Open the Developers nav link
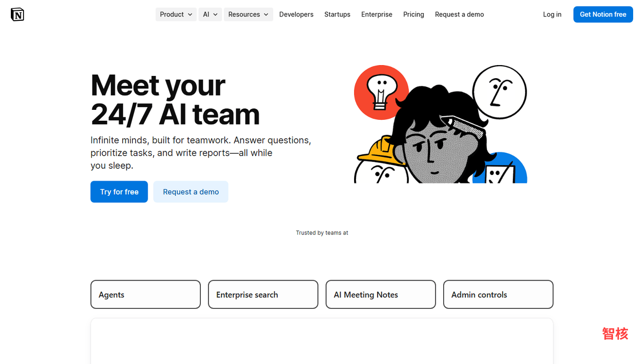 pyautogui.click(x=296, y=15)
